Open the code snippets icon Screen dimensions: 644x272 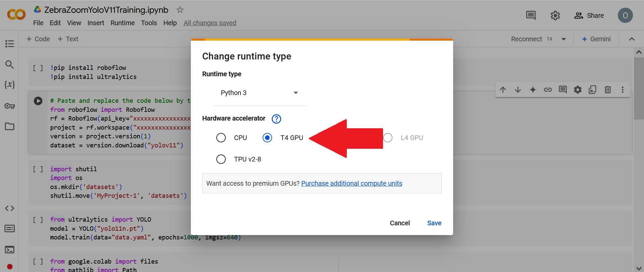click(x=9, y=208)
